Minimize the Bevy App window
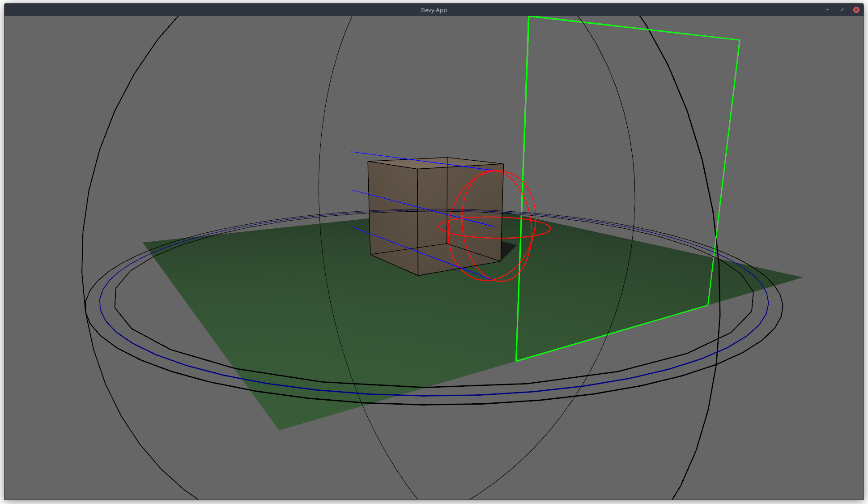This screenshot has height=504, width=868. (828, 10)
